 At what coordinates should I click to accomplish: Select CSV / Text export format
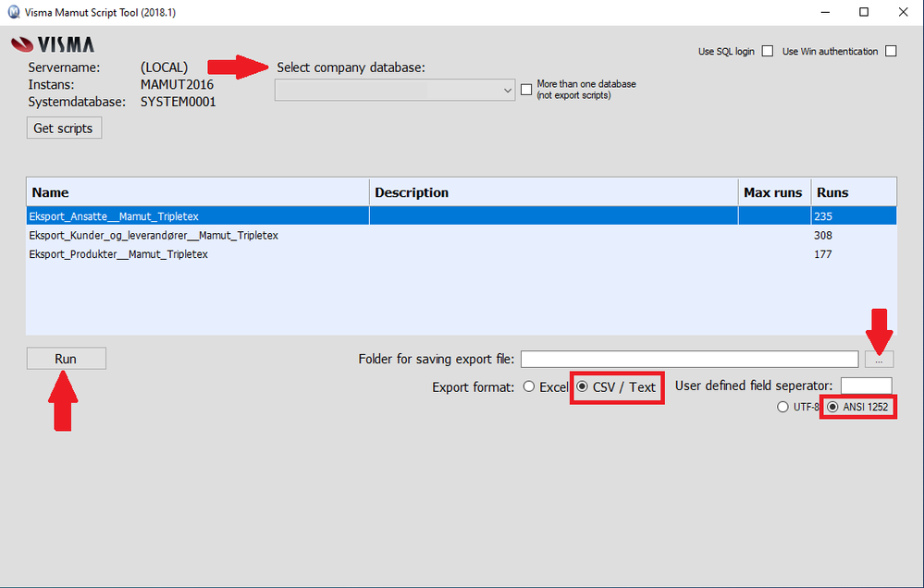[582, 386]
